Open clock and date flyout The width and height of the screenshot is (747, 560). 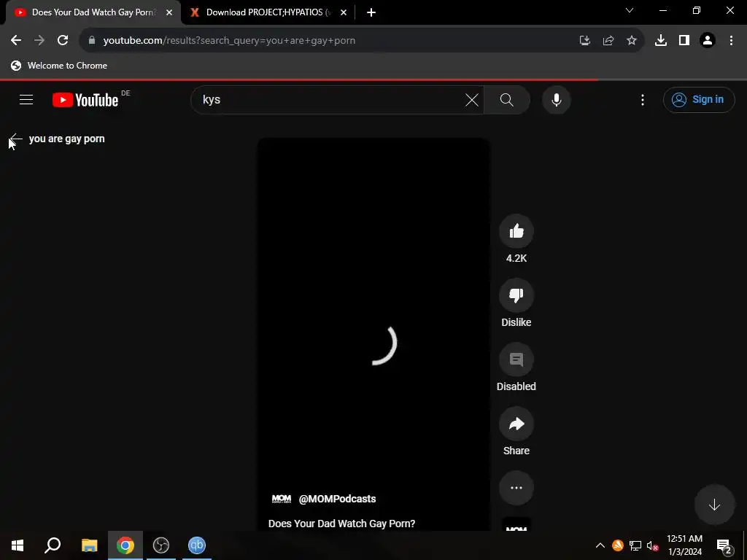pos(684,545)
